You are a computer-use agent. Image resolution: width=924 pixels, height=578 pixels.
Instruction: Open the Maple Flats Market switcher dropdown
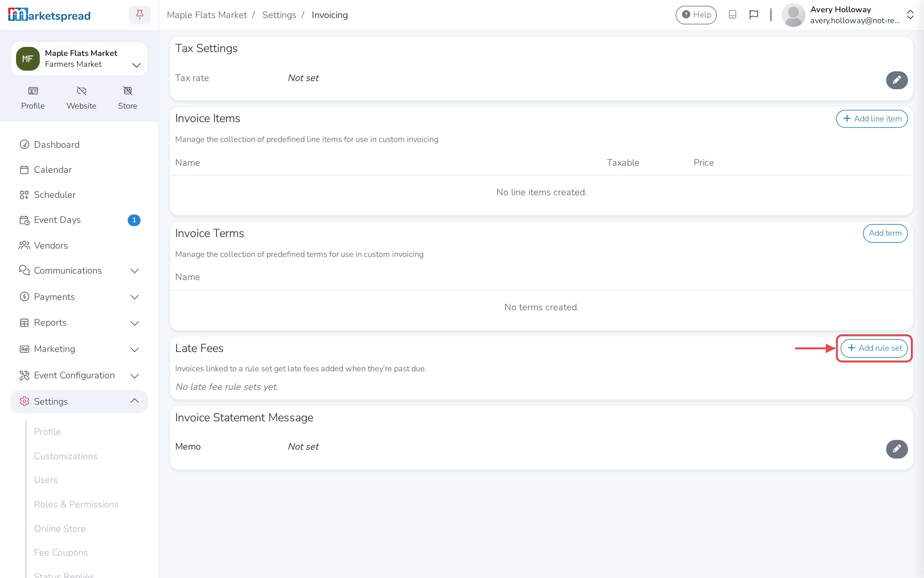[79, 59]
